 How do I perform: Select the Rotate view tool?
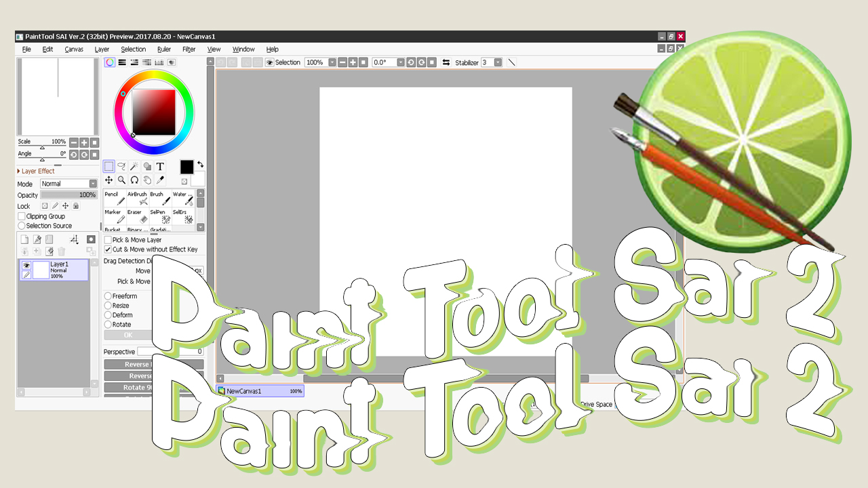coord(134,180)
